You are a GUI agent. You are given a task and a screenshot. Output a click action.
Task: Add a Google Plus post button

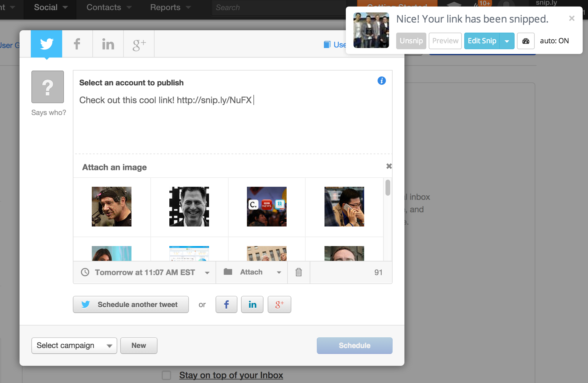click(x=279, y=304)
